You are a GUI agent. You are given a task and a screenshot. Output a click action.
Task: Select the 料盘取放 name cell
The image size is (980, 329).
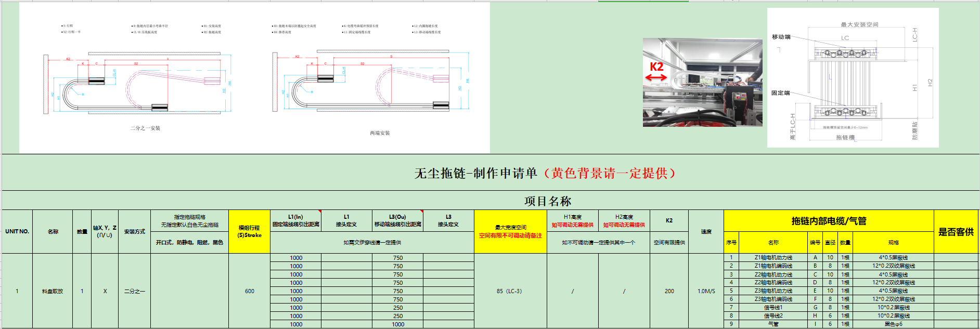[53, 291]
